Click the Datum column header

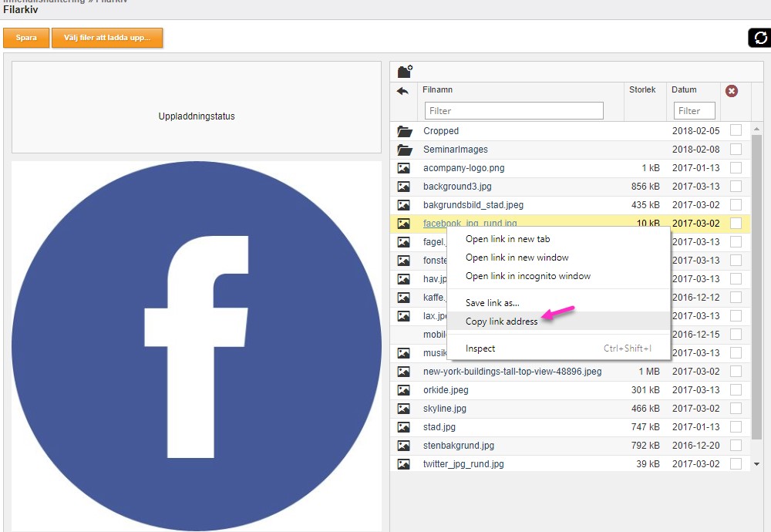coord(684,89)
